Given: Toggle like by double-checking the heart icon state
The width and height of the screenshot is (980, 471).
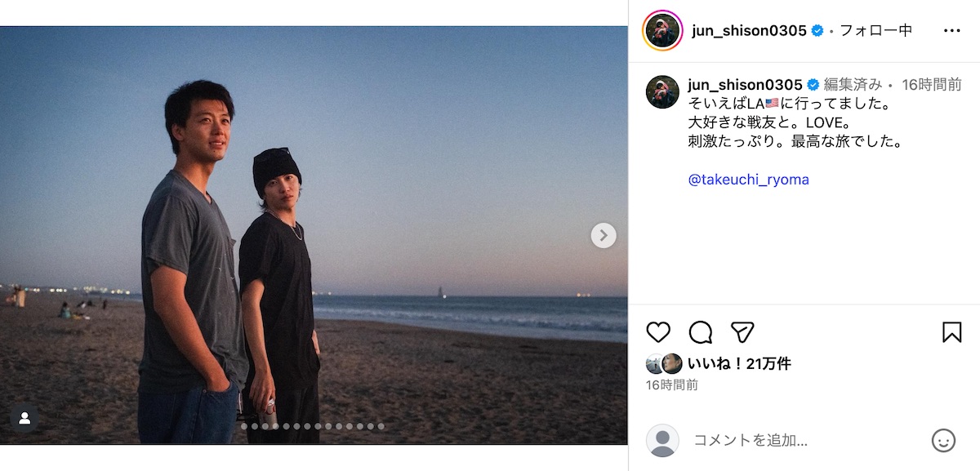Looking at the screenshot, I should (x=658, y=332).
